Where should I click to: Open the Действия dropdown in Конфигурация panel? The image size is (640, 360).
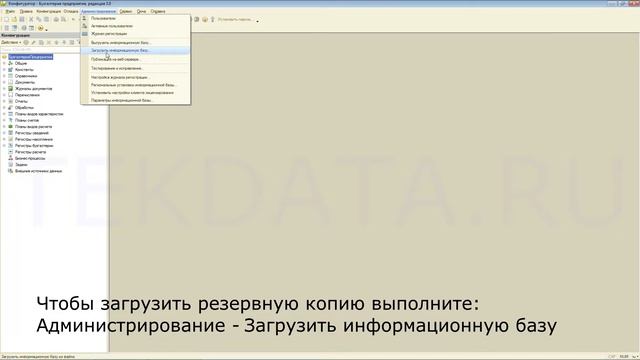11,42
